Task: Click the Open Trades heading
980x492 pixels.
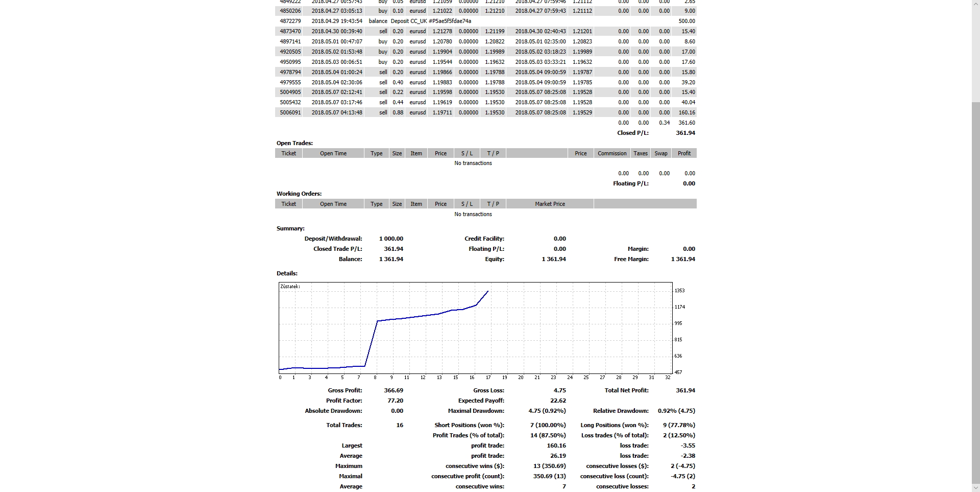Action: [295, 143]
